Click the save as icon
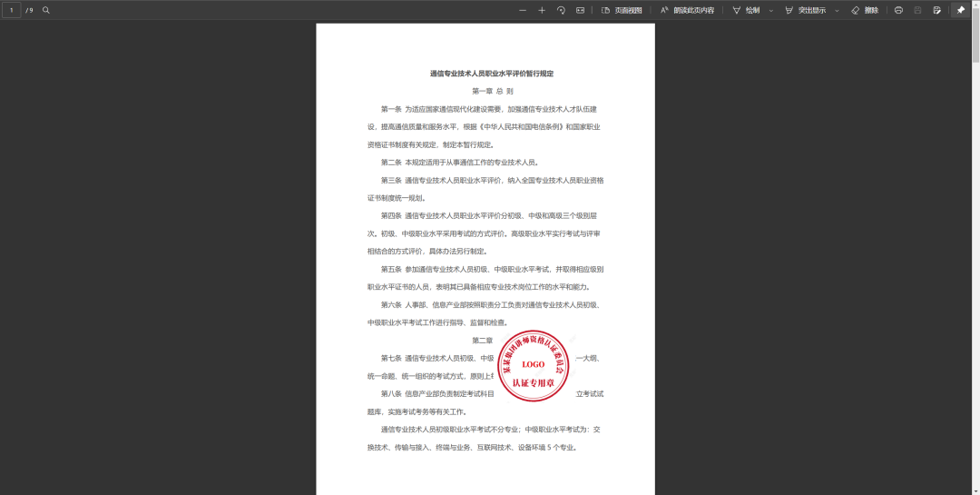The height and width of the screenshot is (495, 980). [x=936, y=10]
